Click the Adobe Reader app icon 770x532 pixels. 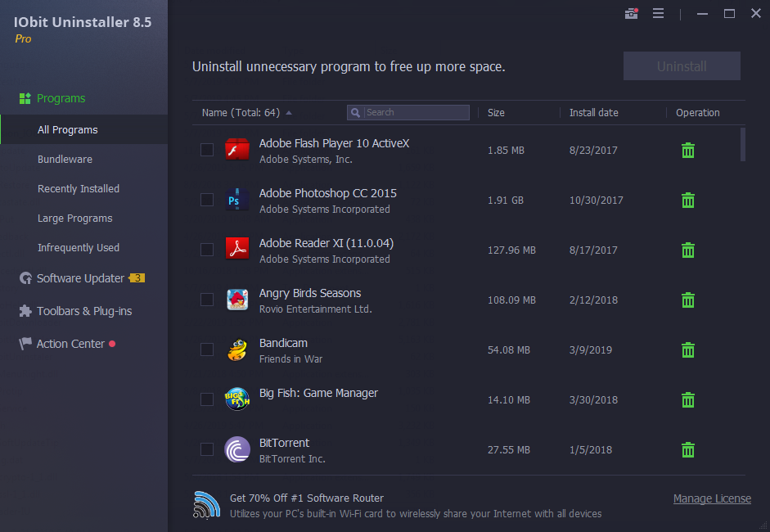coord(237,250)
